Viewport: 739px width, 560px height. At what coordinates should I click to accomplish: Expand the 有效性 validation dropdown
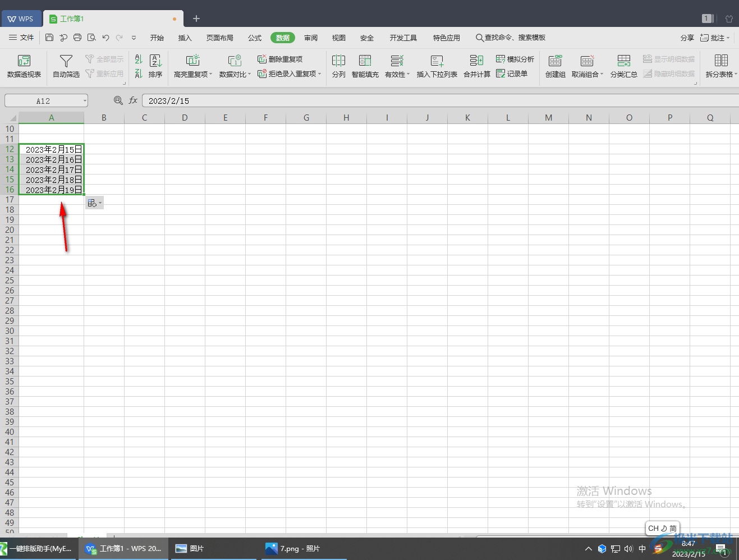coord(408,74)
